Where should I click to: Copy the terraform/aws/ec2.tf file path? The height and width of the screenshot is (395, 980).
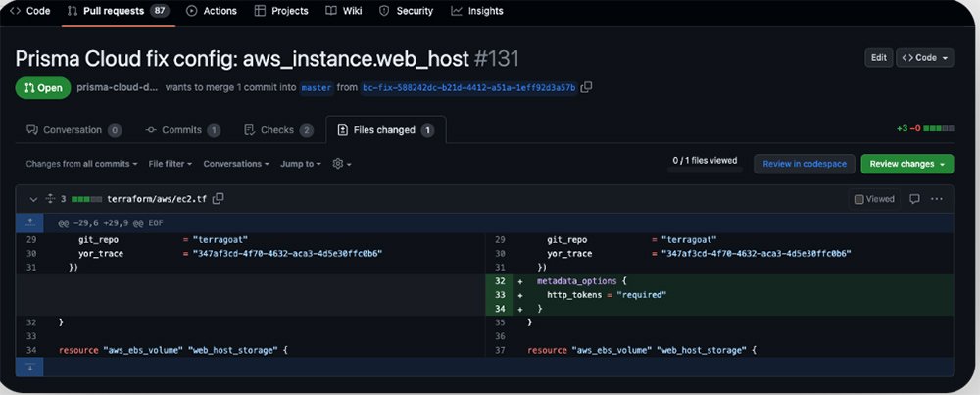pyautogui.click(x=219, y=199)
